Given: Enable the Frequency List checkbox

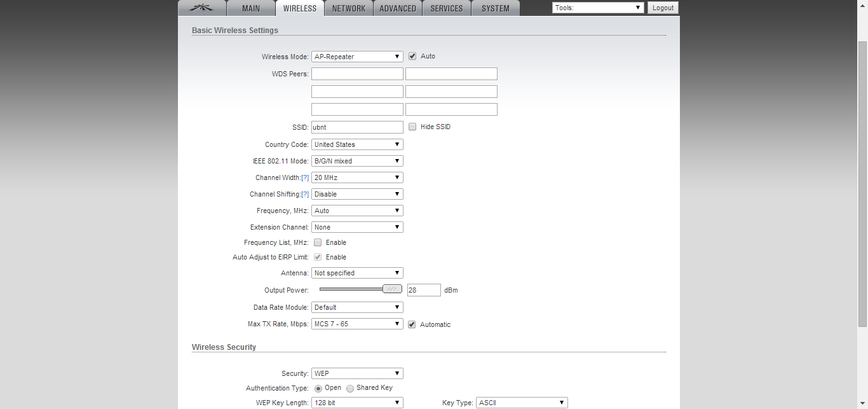Looking at the screenshot, I should click(318, 242).
